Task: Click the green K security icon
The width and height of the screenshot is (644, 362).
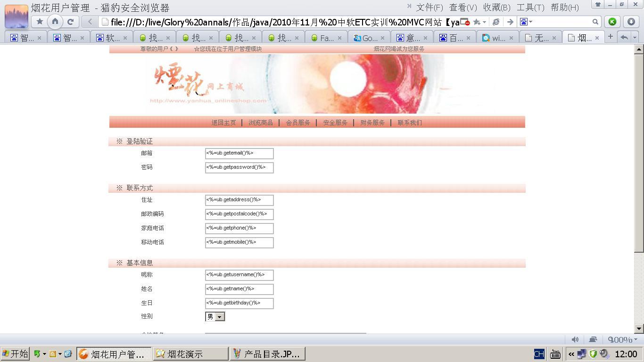Action: click(x=612, y=22)
